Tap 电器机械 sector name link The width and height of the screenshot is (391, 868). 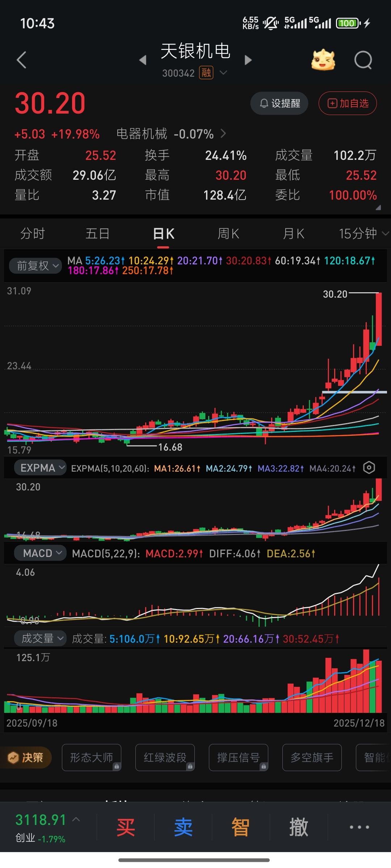[x=142, y=134]
